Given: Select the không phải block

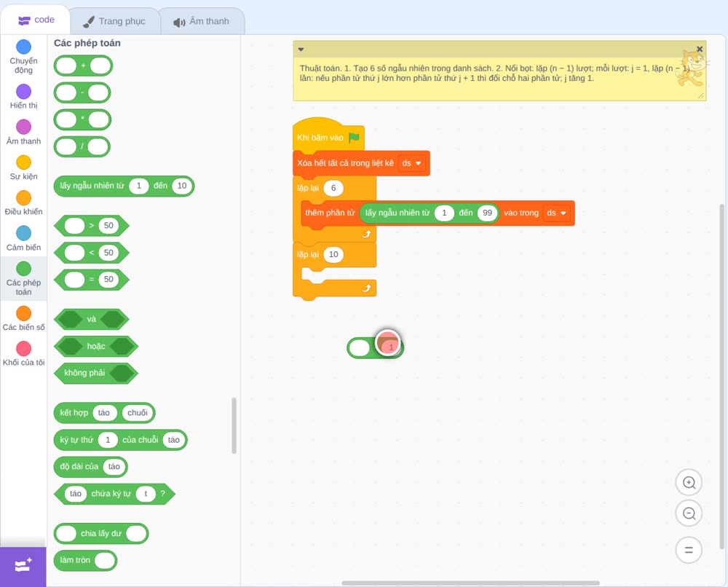Looking at the screenshot, I should coord(96,373).
